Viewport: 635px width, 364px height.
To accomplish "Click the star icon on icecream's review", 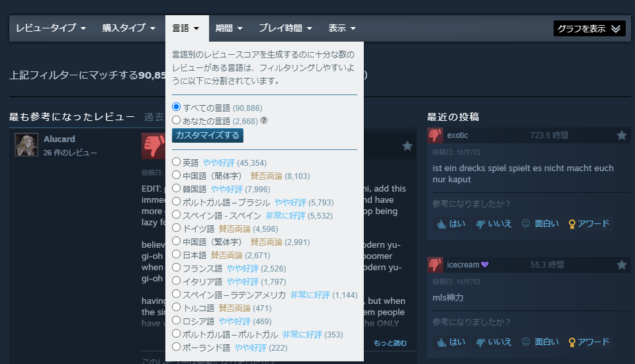I will pos(621,265).
